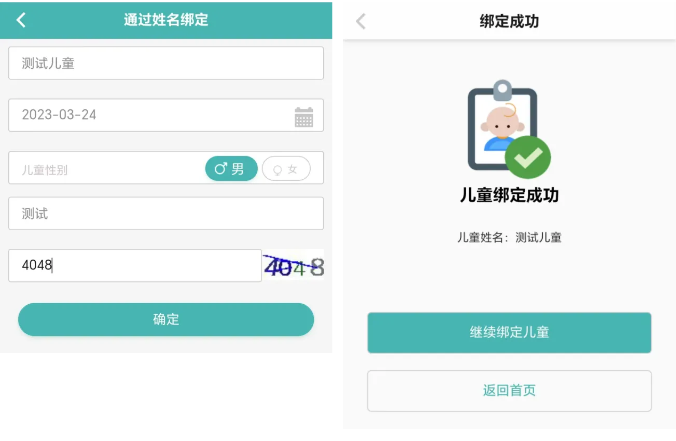Tap the baby clipboard illustration
Image resolution: width=676 pixels, height=441 pixels.
(x=502, y=125)
